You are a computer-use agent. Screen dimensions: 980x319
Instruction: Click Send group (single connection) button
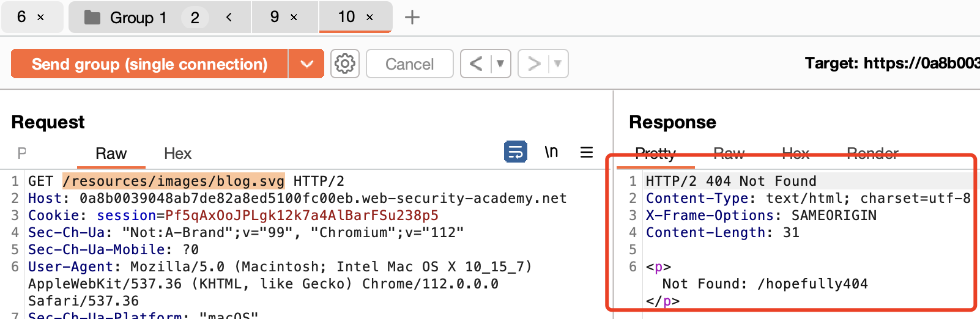(x=149, y=64)
